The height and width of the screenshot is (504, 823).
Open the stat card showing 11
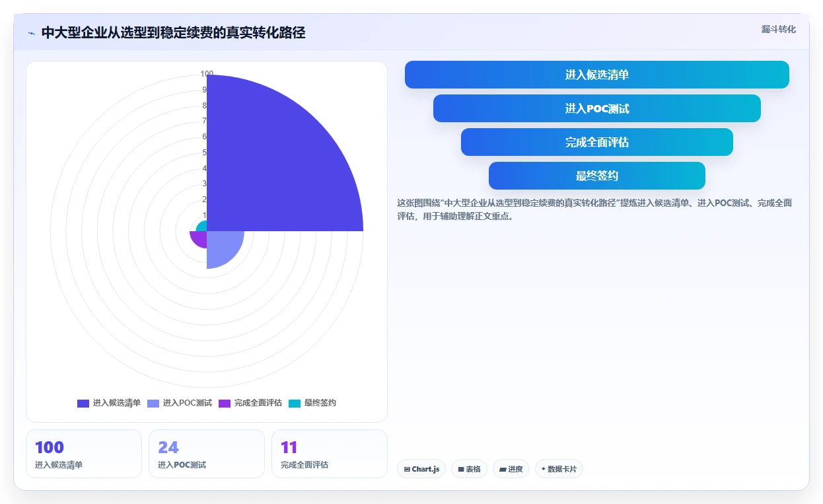pyautogui.click(x=330, y=454)
